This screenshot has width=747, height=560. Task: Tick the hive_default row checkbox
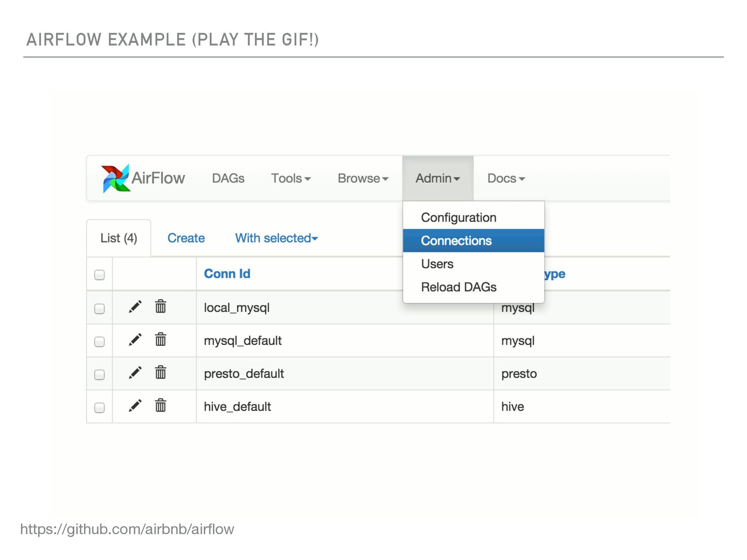click(x=100, y=408)
